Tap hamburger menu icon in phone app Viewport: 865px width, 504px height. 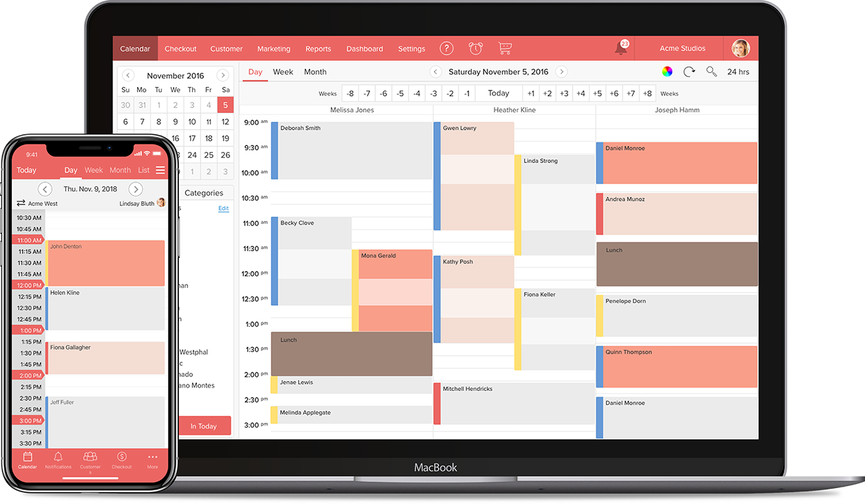click(x=160, y=170)
